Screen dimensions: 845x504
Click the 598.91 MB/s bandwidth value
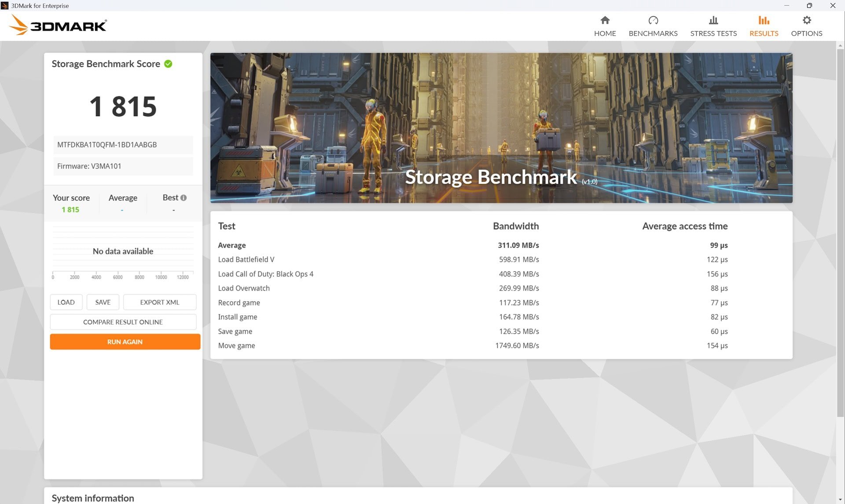tap(519, 259)
